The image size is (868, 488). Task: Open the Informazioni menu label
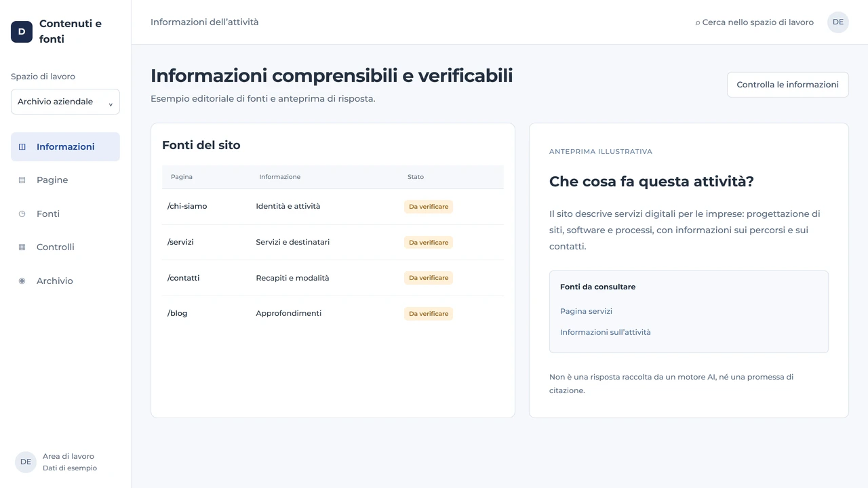(65, 146)
